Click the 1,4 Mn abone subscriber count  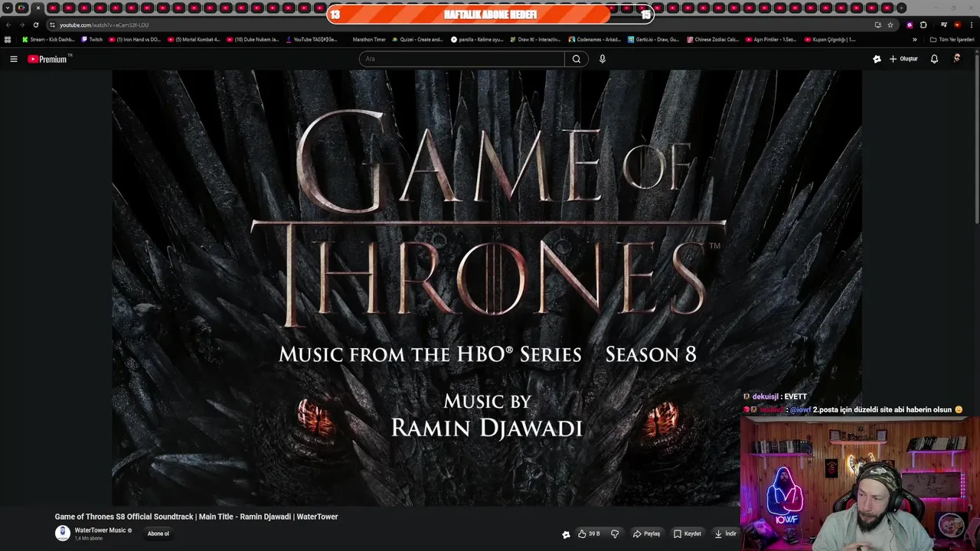pos(88,539)
